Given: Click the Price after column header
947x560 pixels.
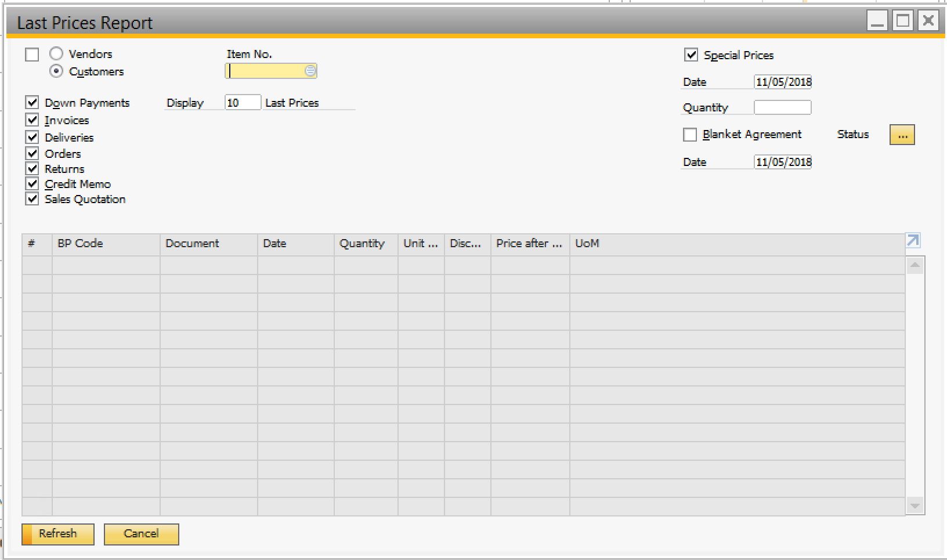Looking at the screenshot, I should pyautogui.click(x=530, y=244).
